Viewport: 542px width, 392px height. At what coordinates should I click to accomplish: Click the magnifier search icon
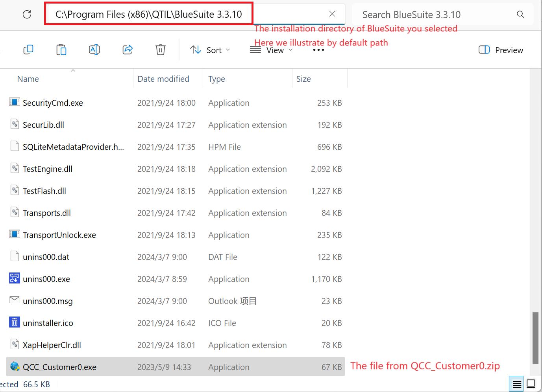click(x=520, y=15)
